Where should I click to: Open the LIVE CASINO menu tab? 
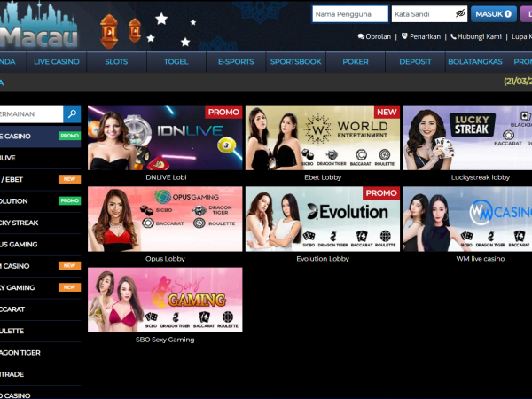coord(57,62)
